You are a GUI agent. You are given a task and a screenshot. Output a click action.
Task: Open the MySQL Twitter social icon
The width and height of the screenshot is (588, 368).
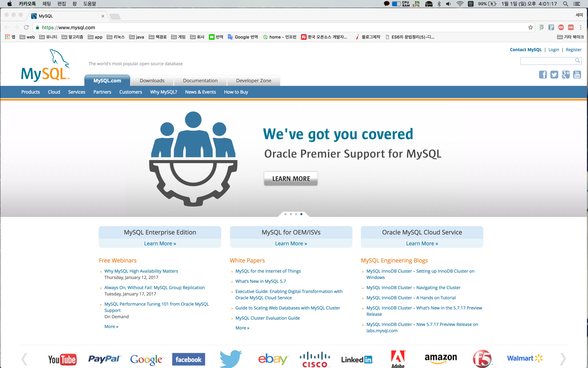pyautogui.click(x=554, y=74)
